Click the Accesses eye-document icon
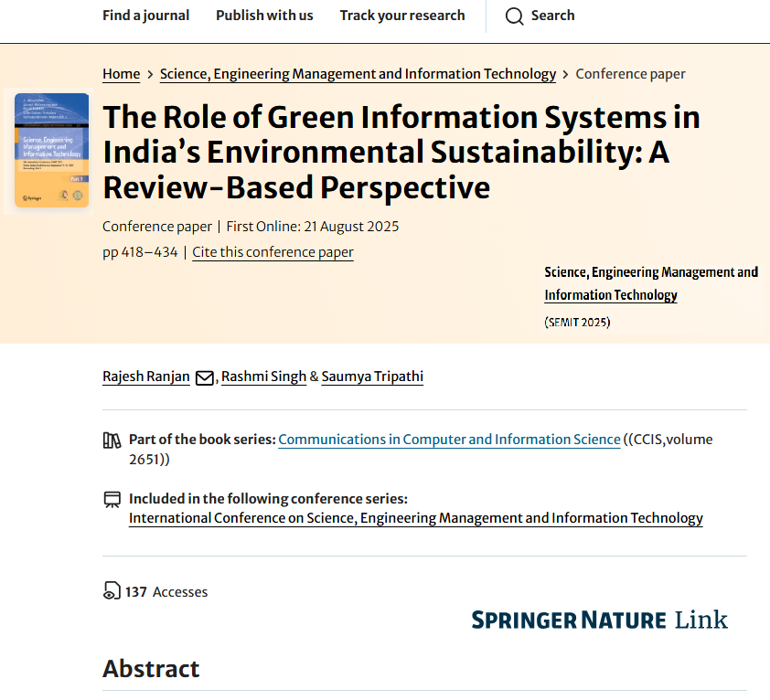This screenshot has width=770, height=700. [x=111, y=591]
